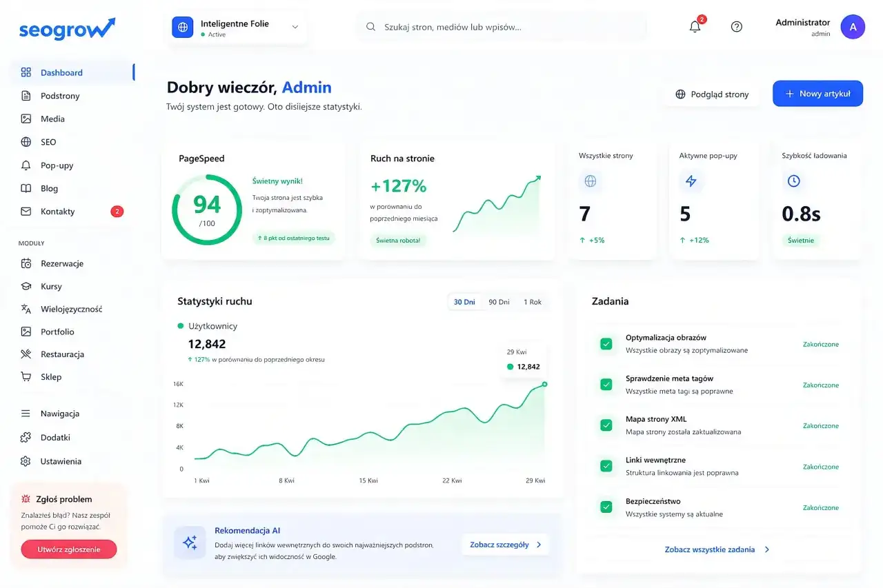Switch chart range to 90 Dni

pyautogui.click(x=499, y=302)
